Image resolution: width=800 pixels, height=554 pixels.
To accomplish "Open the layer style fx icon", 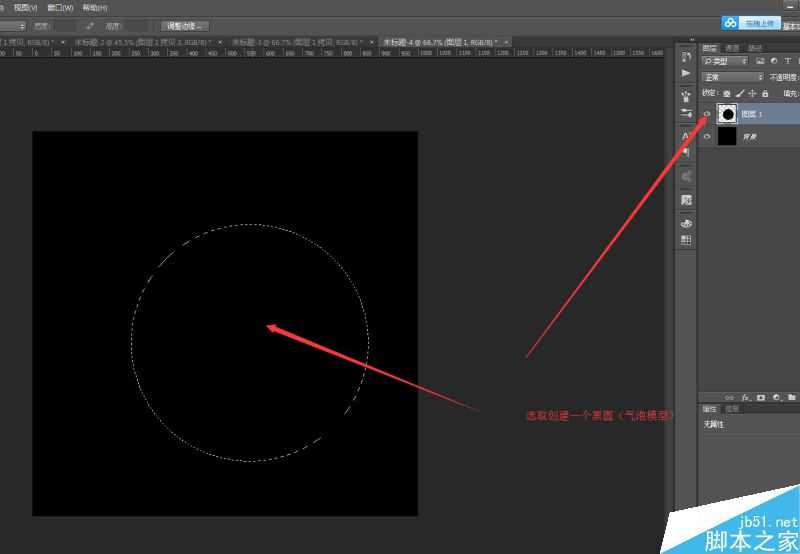I will point(745,397).
